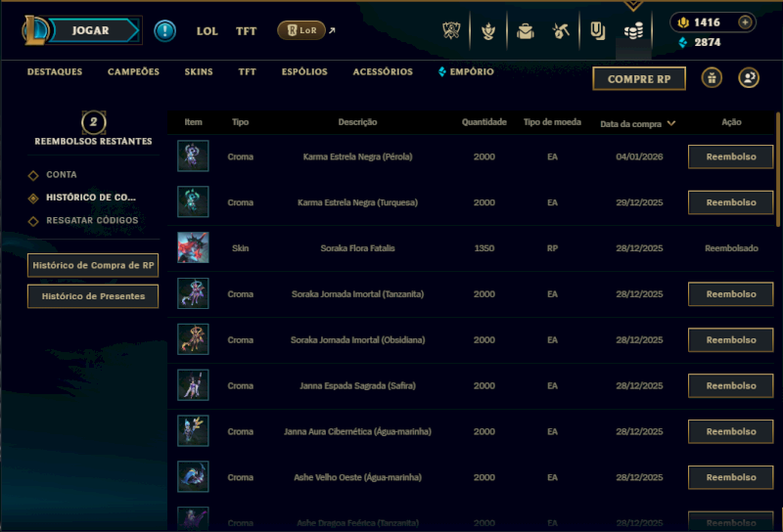Click the League of Legends logo icon
This screenshot has height=532, width=783.
[x=35, y=30]
